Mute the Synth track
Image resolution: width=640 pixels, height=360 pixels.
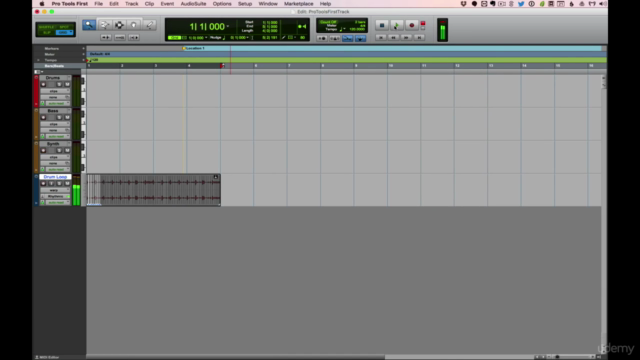tap(67, 151)
